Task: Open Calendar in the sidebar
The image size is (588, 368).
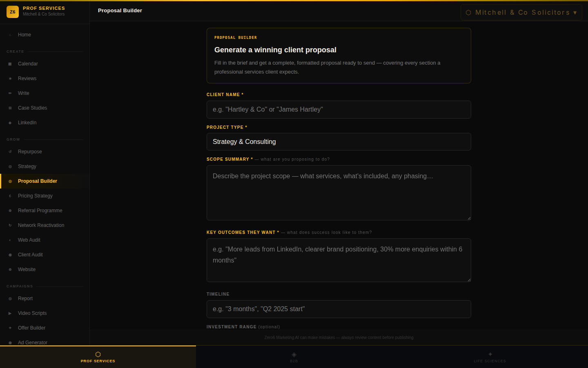Action: coord(45,64)
